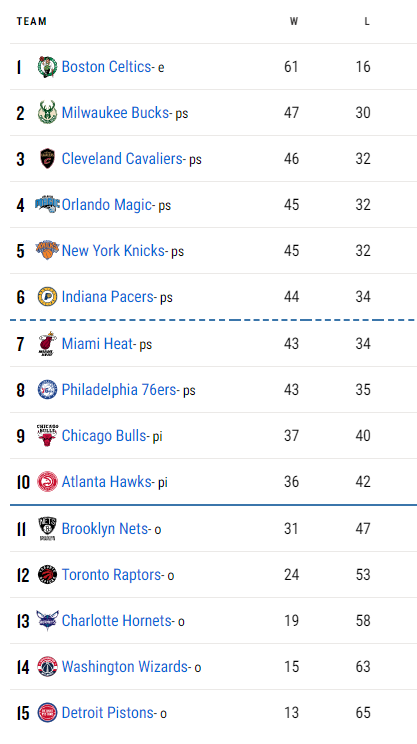417x744 pixels.
Task: Click the Chicago Bulls logo
Action: point(47,436)
